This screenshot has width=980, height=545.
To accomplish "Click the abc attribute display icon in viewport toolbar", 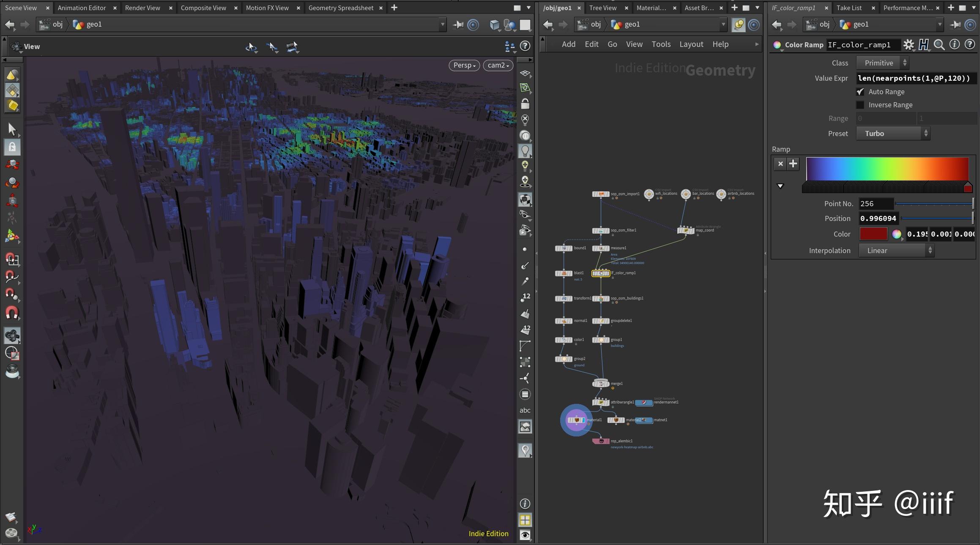I will pyautogui.click(x=525, y=410).
